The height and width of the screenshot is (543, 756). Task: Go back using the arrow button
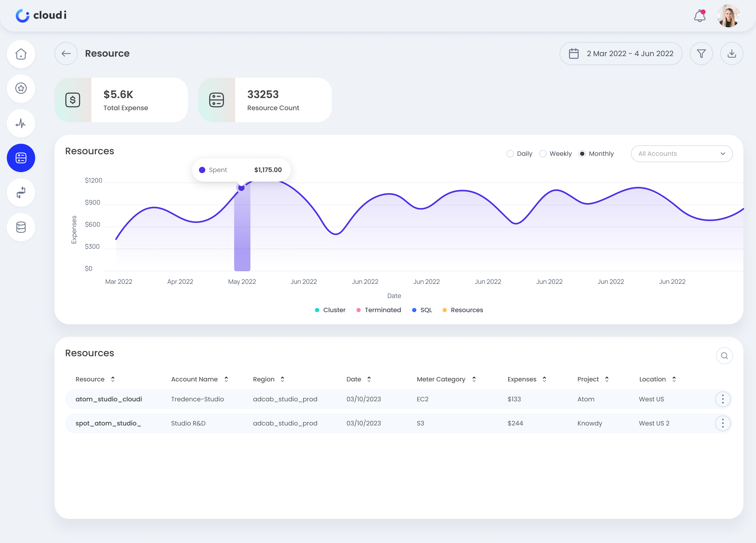click(66, 53)
